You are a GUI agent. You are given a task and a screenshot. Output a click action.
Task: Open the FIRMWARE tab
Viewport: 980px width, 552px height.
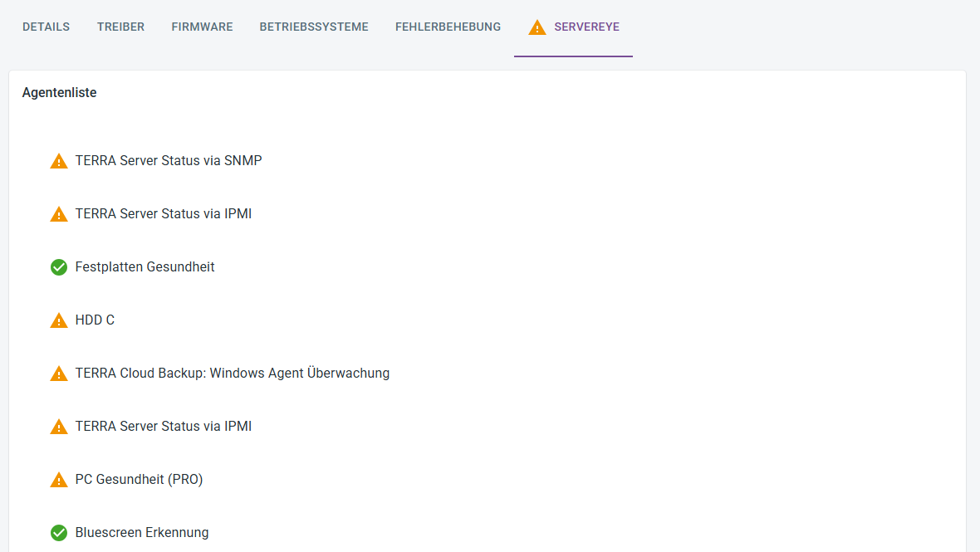tap(202, 27)
